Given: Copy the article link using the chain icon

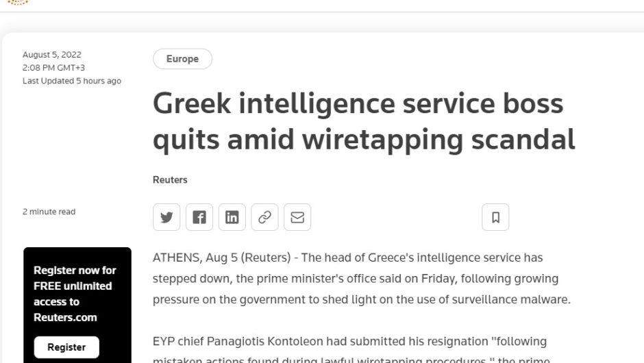Looking at the screenshot, I should [x=264, y=217].
